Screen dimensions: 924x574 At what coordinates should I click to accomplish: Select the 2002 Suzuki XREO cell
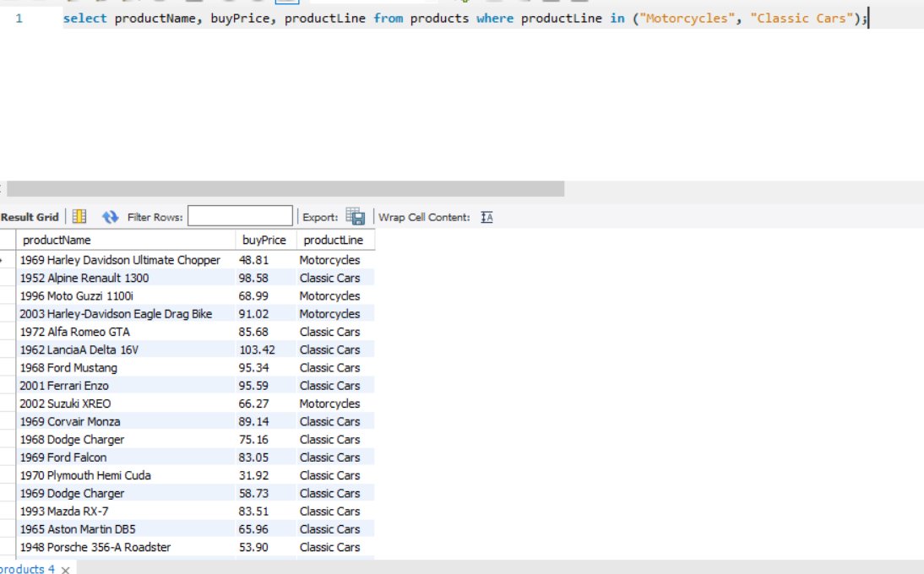[x=126, y=403]
